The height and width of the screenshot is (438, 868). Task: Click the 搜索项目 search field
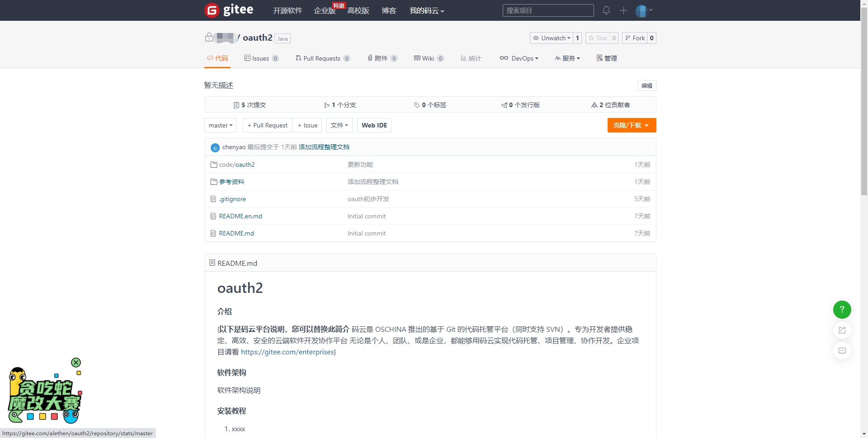[548, 10]
